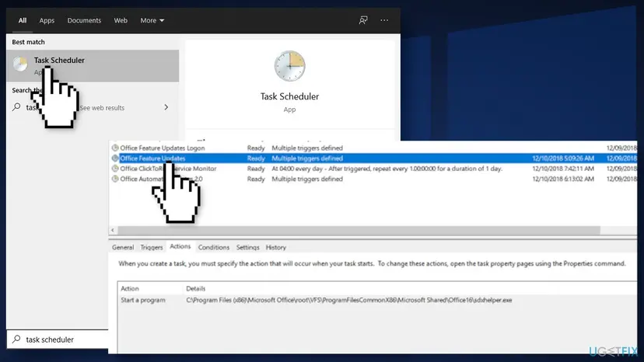Image resolution: width=644 pixels, height=362 pixels.
Task: Open the Settings tab
Action: [x=247, y=247]
